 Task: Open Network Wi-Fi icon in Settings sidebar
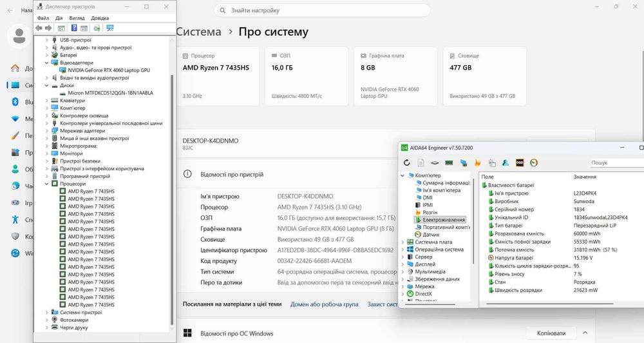15,119
